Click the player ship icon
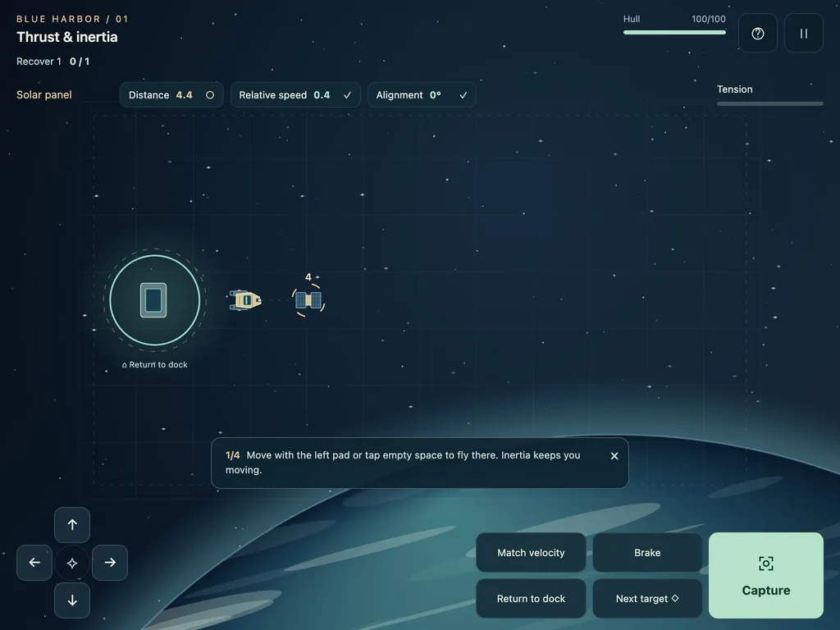 click(245, 300)
